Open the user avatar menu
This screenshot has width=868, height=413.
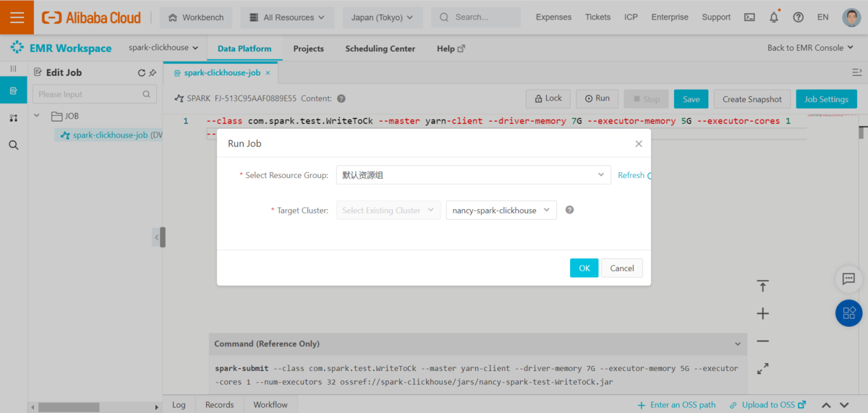pos(851,17)
